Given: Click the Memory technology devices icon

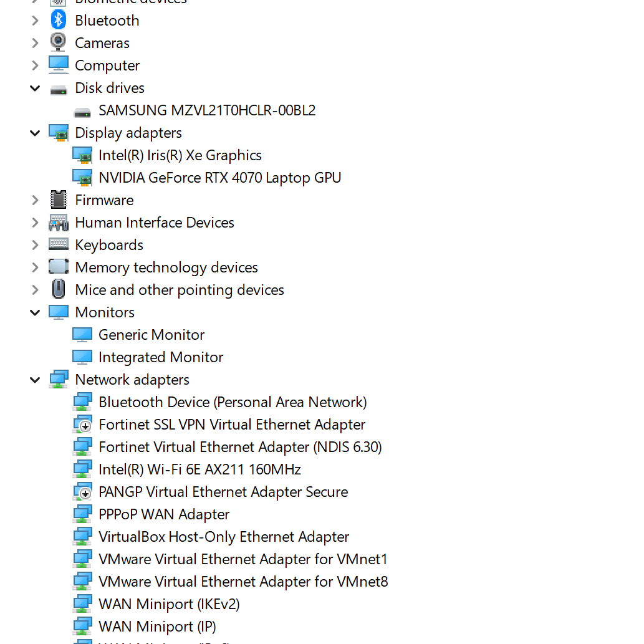Looking at the screenshot, I should (x=59, y=267).
